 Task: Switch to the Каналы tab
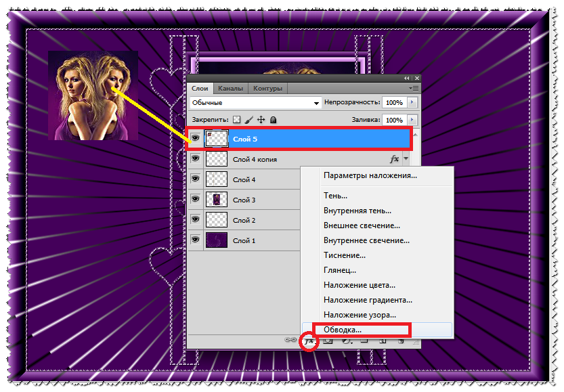(230, 89)
